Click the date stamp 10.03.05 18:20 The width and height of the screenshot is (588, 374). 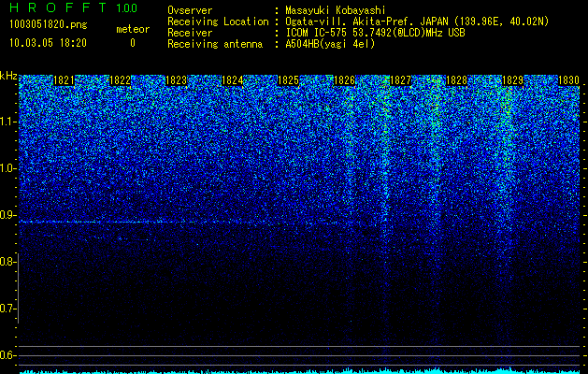[48, 43]
